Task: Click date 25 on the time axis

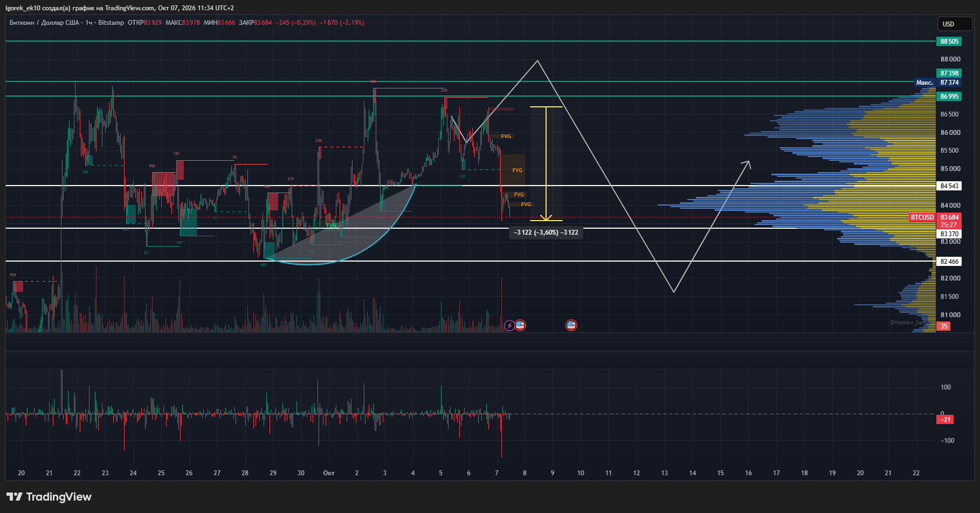Action: point(161,473)
